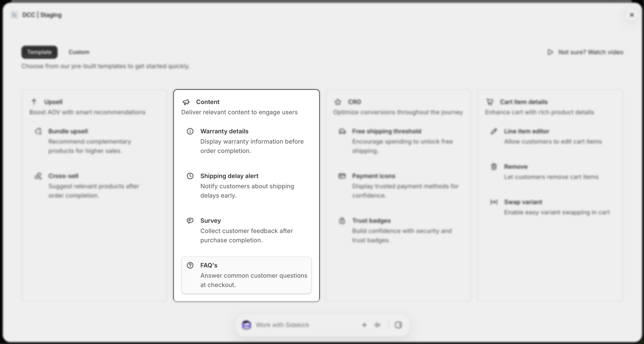Click the Swap variant arrows icon
This screenshot has height=344, width=644.
[494, 202]
